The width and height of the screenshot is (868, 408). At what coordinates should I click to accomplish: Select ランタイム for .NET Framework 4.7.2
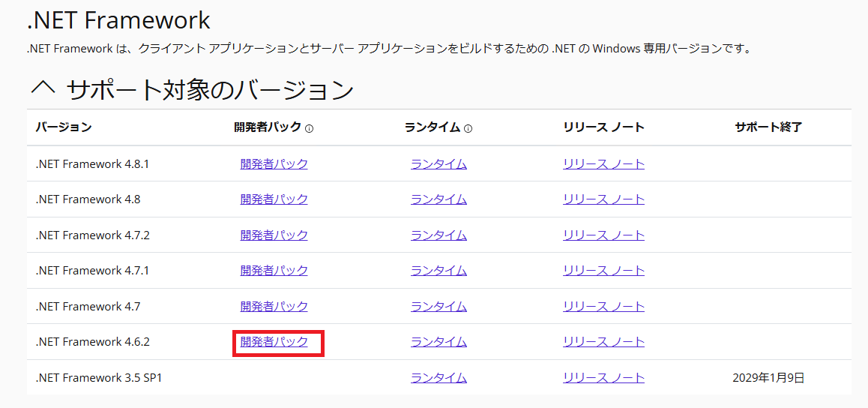click(x=438, y=235)
